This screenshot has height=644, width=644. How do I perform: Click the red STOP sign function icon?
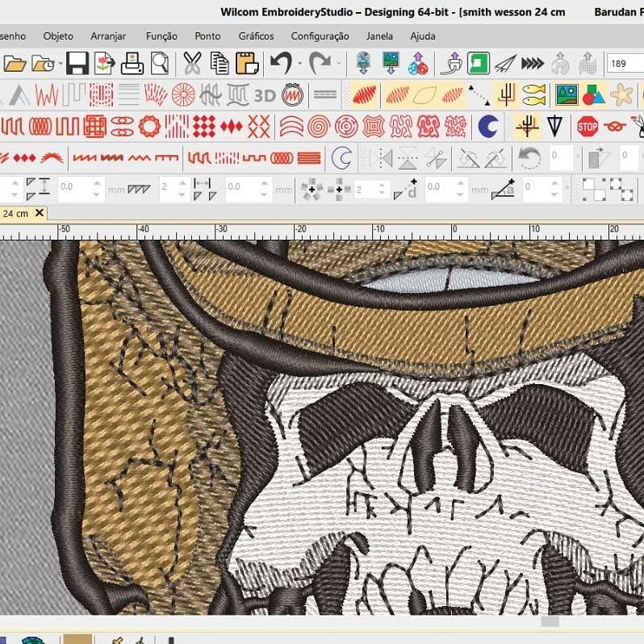588,127
